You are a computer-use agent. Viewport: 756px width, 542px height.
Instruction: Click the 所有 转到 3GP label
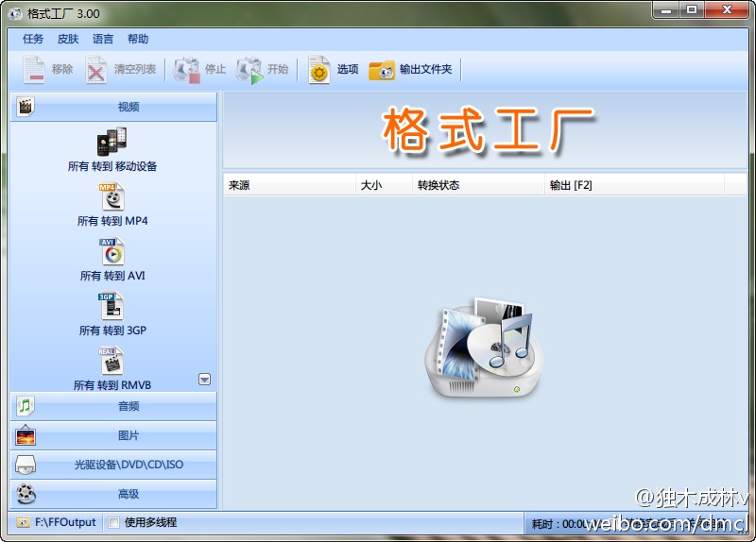(112, 330)
